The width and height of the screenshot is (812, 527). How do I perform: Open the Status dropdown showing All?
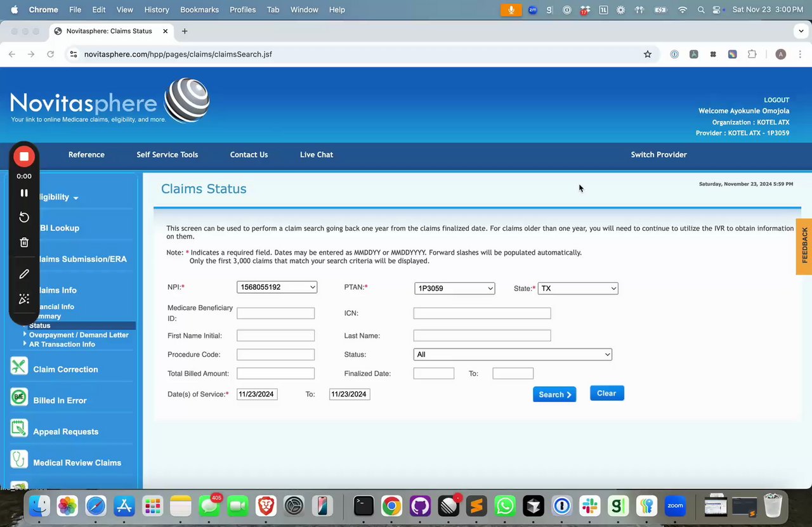pyautogui.click(x=513, y=355)
